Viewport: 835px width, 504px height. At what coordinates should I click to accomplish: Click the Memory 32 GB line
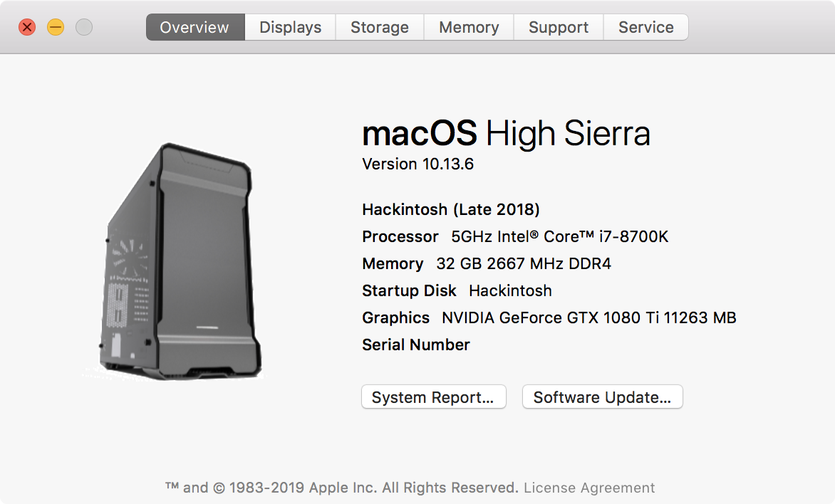pyautogui.click(x=487, y=263)
